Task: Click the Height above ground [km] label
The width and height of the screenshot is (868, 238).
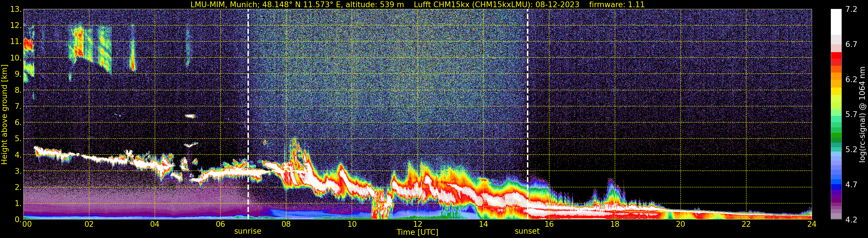Action: coord(4,115)
